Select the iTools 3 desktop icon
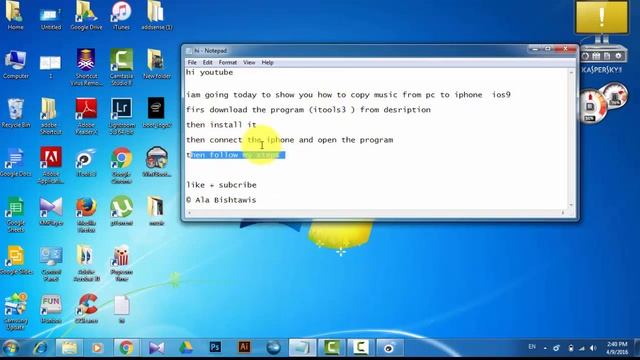 coord(86,162)
